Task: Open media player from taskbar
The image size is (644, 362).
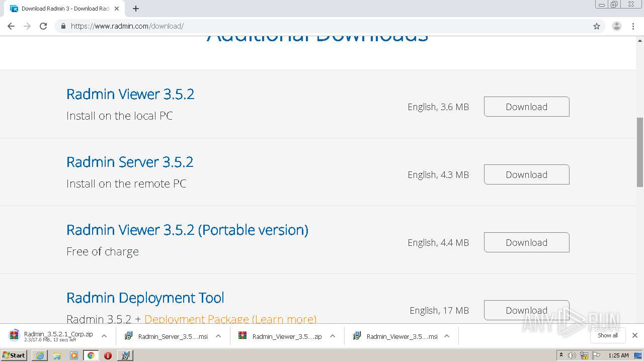Action: click(x=74, y=355)
